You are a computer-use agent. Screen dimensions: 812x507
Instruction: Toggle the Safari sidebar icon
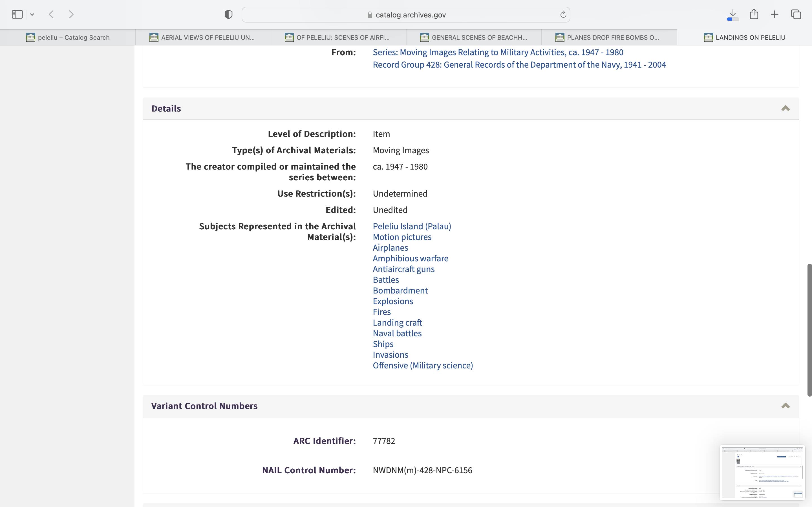click(x=17, y=14)
